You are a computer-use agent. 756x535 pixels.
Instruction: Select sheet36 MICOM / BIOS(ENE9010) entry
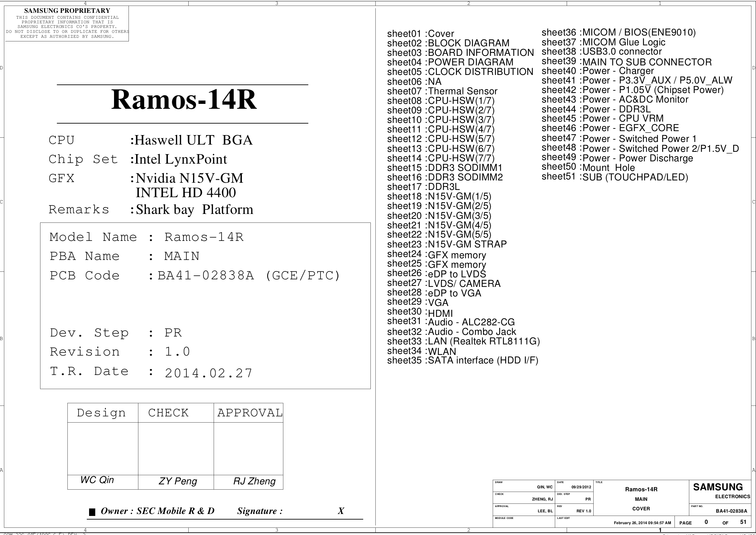point(618,33)
